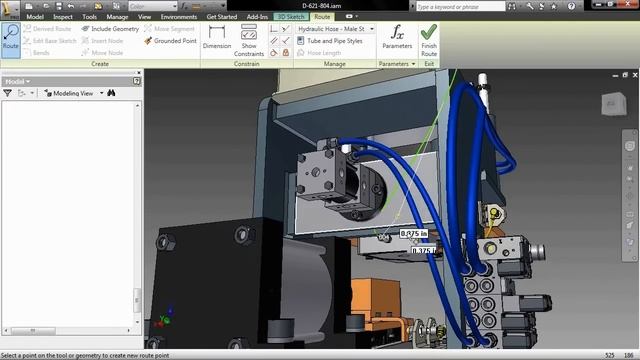Click Open file icon
The image size is (640, 360).
pos(46,6)
